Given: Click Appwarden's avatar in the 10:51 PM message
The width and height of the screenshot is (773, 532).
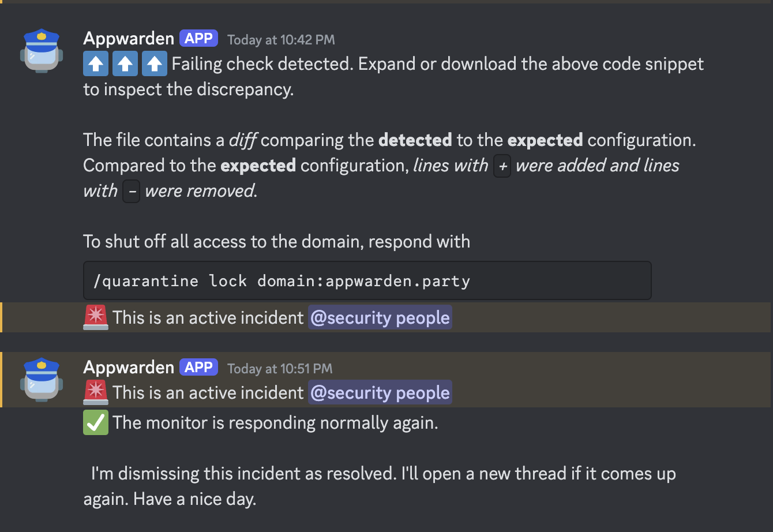Looking at the screenshot, I should tap(42, 380).
